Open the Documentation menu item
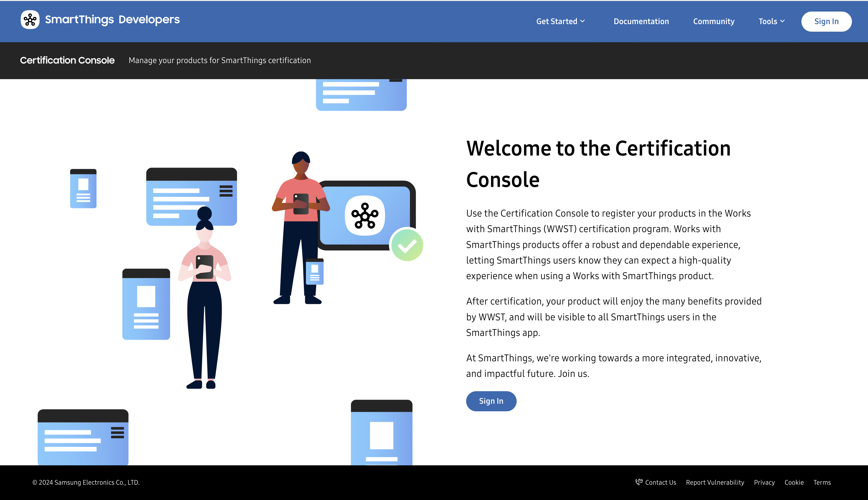The height and width of the screenshot is (500, 868). click(641, 21)
